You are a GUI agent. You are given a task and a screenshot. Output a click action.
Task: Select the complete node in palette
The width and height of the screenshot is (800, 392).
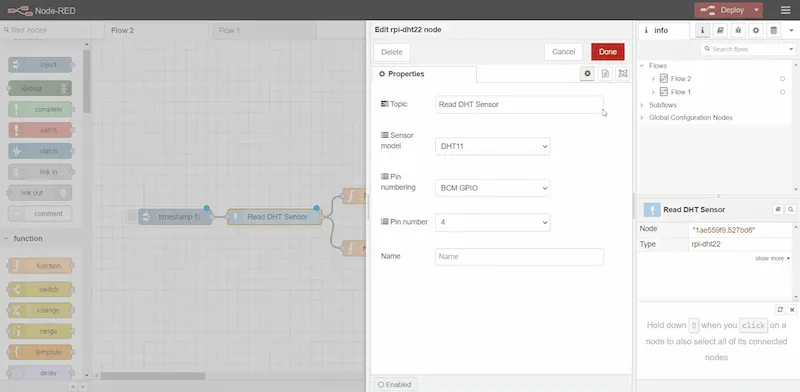tap(40, 109)
